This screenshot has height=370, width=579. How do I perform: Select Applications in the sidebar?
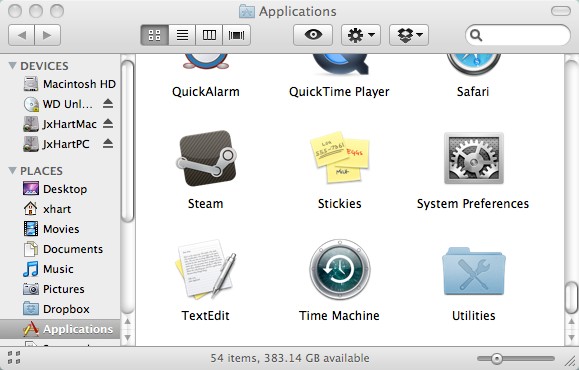[x=60, y=329]
